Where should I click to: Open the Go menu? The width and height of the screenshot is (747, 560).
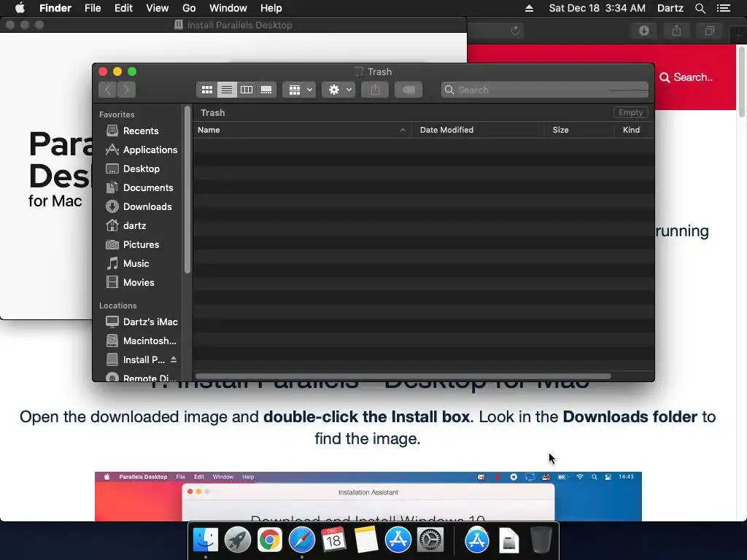[x=189, y=8]
